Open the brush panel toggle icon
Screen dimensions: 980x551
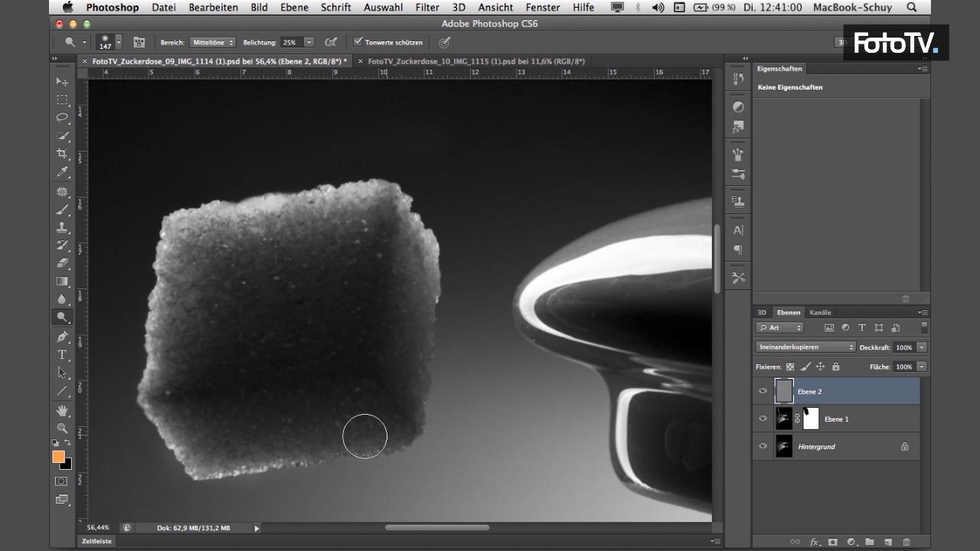pos(139,42)
